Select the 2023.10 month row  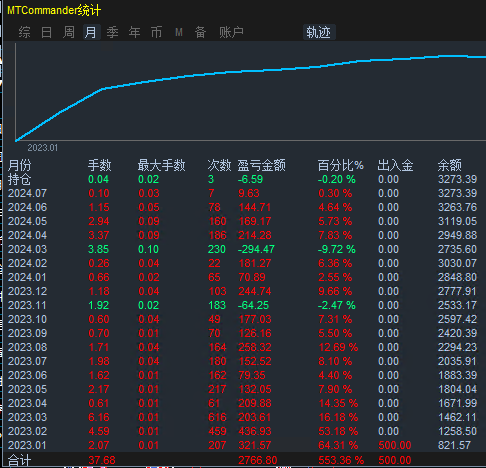pyautogui.click(x=243, y=319)
